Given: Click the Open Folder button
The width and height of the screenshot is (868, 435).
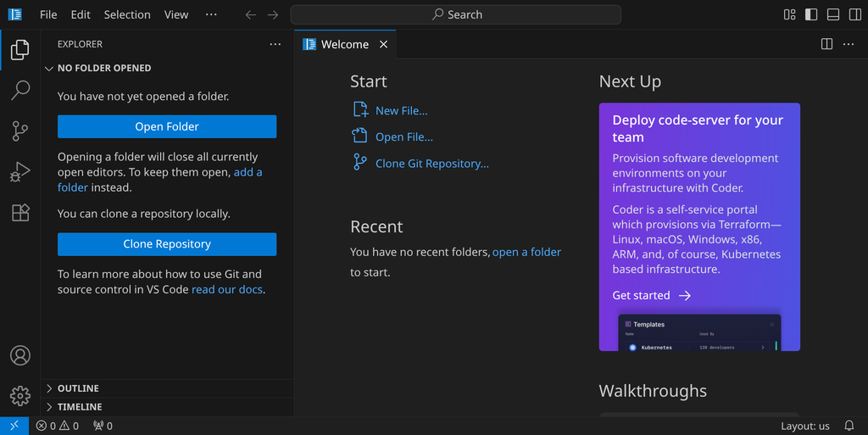Looking at the screenshot, I should 167,126.
